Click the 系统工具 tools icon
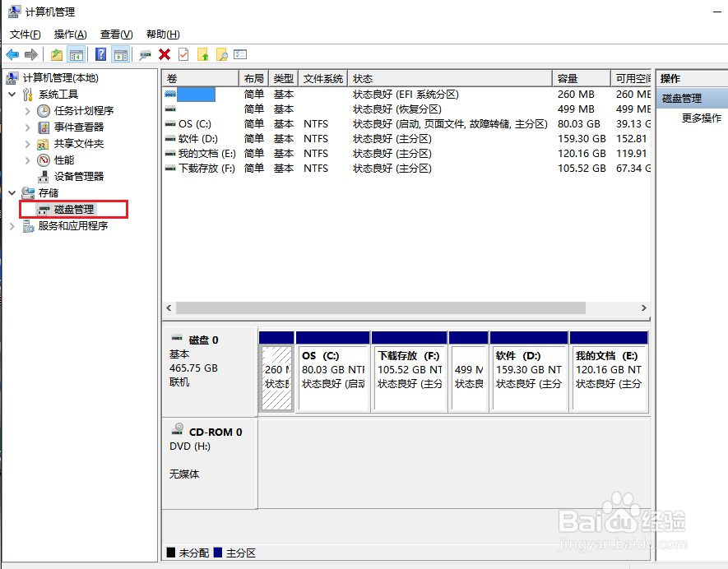 [x=28, y=95]
